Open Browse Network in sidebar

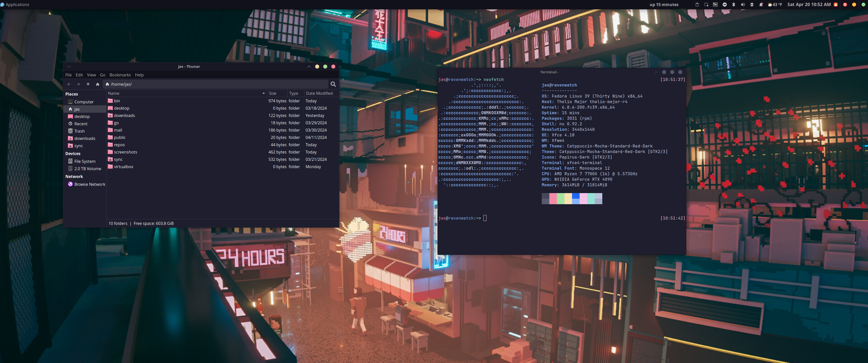coord(89,184)
